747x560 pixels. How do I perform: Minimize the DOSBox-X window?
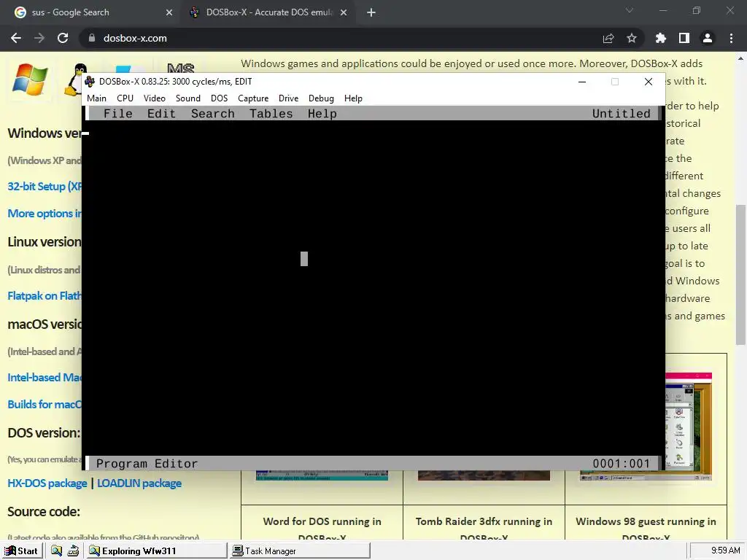[x=581, y=82]
